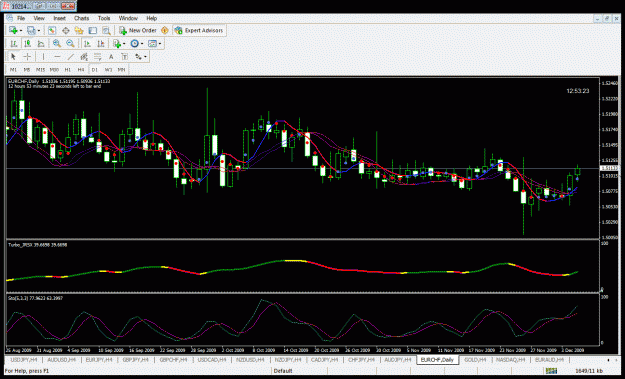Viewport: 625px width, 379px height.
Task: Set timeframe to H4
Action: tap(81, 70)
